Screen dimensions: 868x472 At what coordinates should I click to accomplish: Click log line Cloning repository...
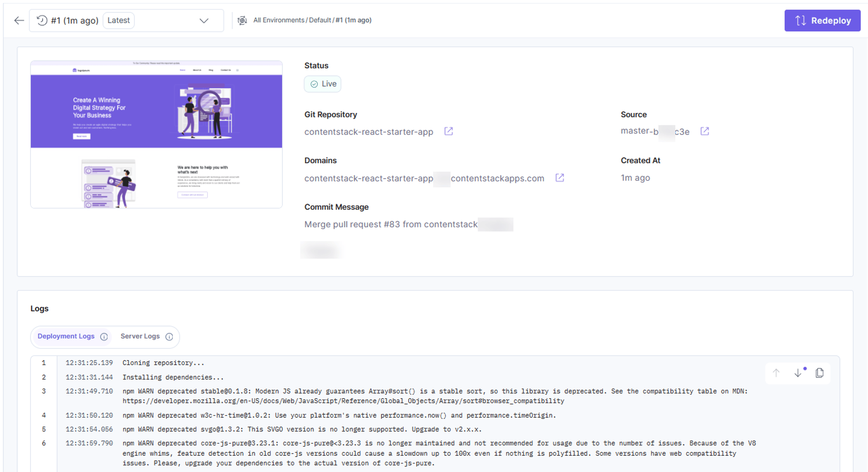[163, 363]
